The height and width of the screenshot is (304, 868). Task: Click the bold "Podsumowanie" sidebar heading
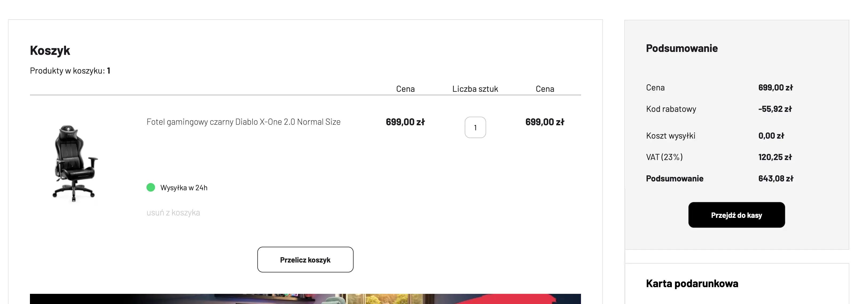[682, 48]
